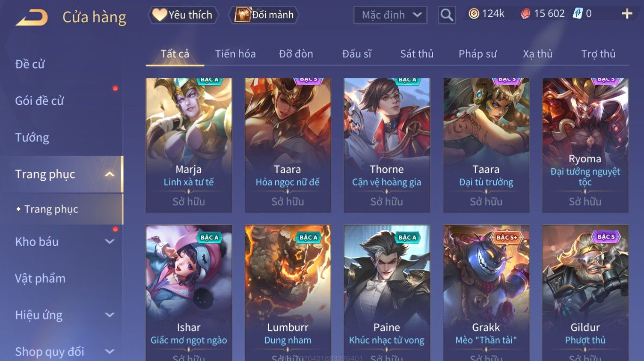Click the golden back arrow icon
This screenshot has width=644, height=361.
pos(32,18)
